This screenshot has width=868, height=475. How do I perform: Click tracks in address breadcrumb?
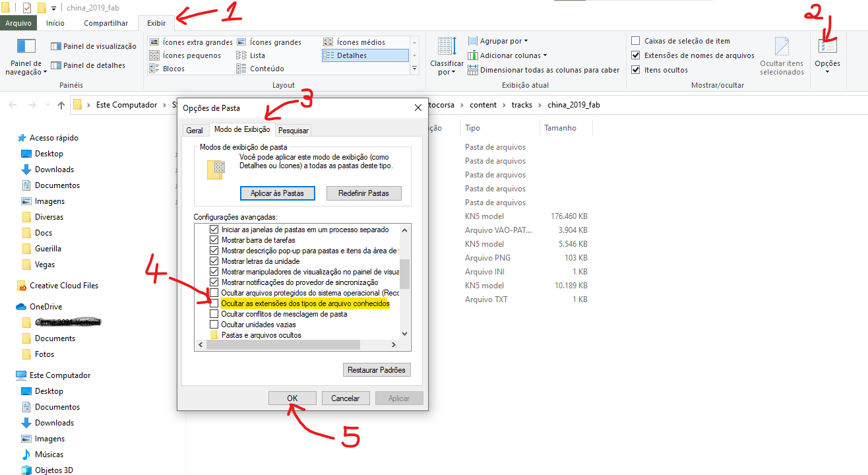coord(522,105)
